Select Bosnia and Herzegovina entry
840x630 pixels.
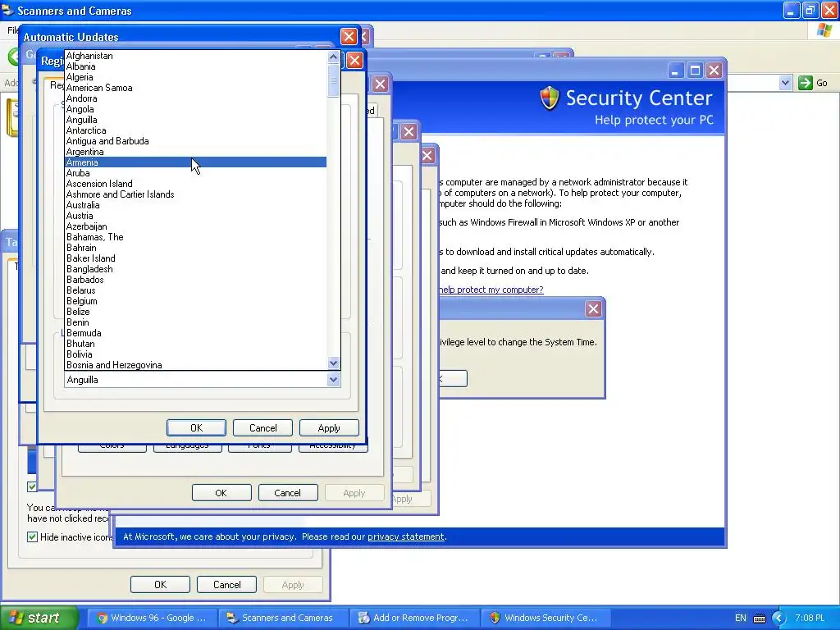point(195,365)
